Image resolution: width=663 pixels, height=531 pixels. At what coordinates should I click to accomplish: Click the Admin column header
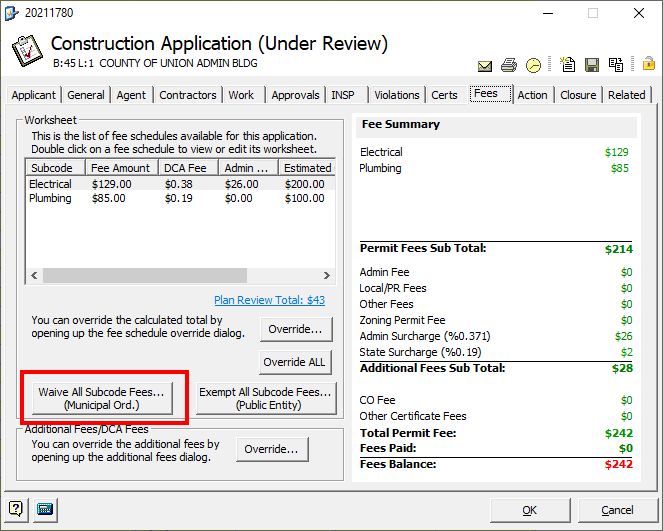(248, 168)
